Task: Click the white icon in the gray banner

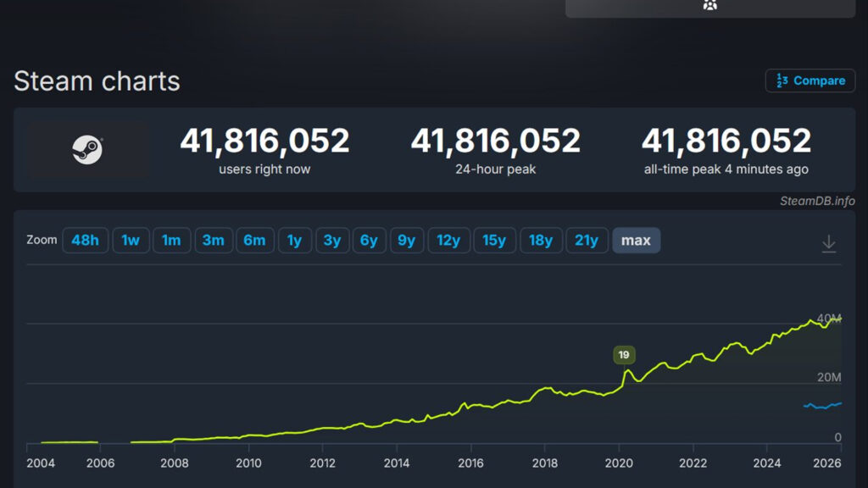Action: pos(710,5)
